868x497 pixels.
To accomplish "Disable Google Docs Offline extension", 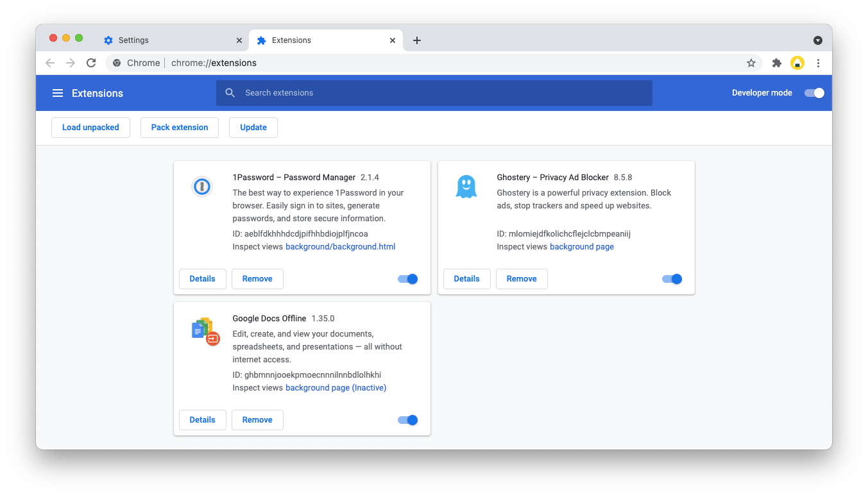I will click(408, 420).
